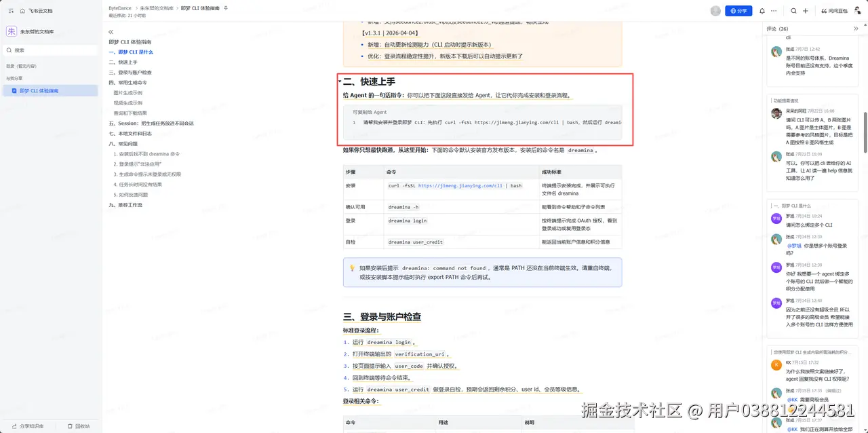This screenshot has height=433, width=868.
Task: Click document icon beside 即梦 CLI 体验指南
Action: [14, 90]
